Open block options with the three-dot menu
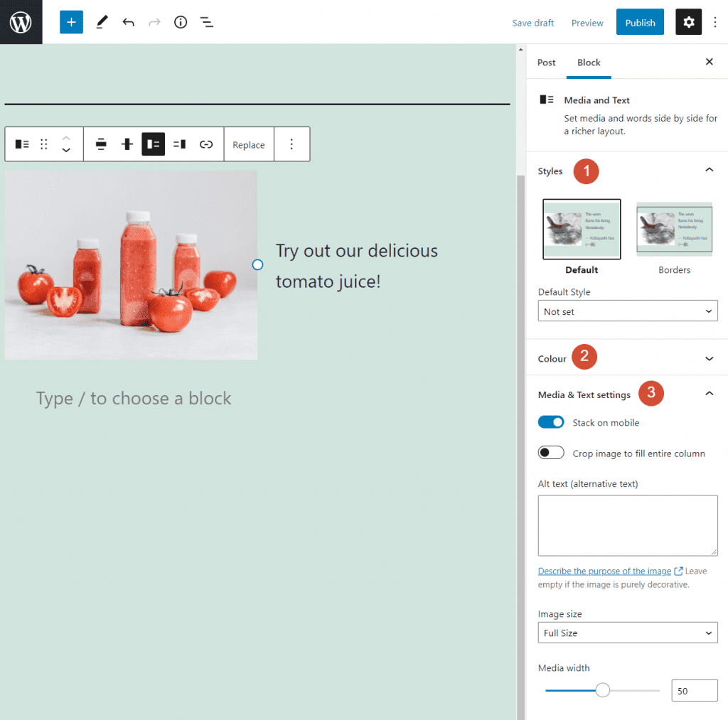The height and width of the screenshot is (720, 728). [x=291, y=144]
